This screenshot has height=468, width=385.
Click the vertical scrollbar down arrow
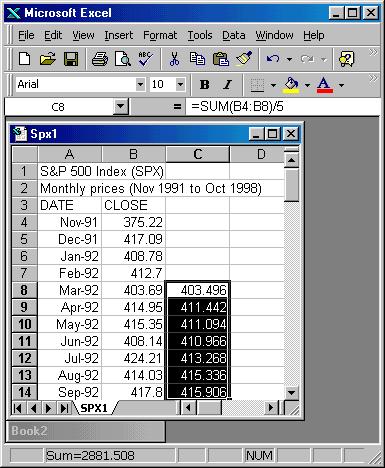291,392
